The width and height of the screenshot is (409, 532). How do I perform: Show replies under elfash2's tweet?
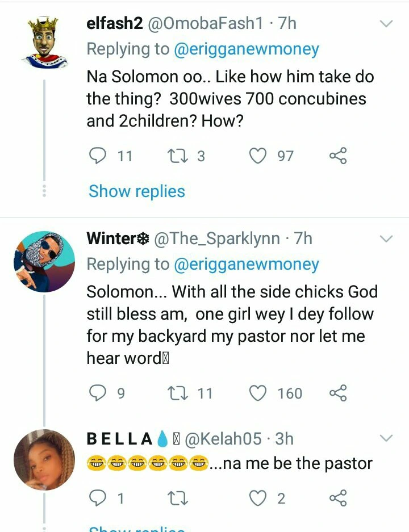137,191
